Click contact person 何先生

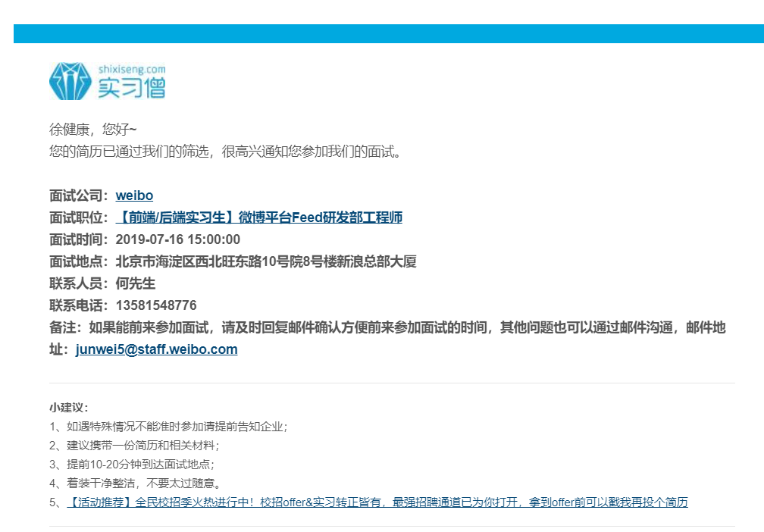coord(136,283)
